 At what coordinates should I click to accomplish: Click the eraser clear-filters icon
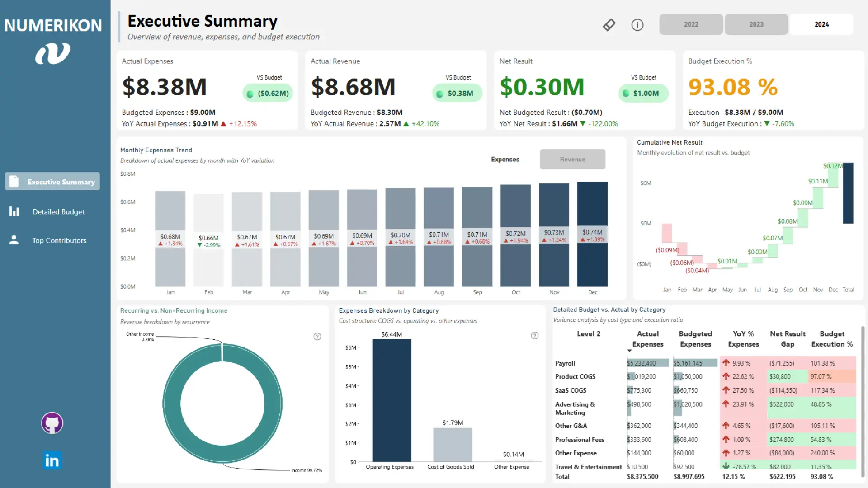(609, 25)
